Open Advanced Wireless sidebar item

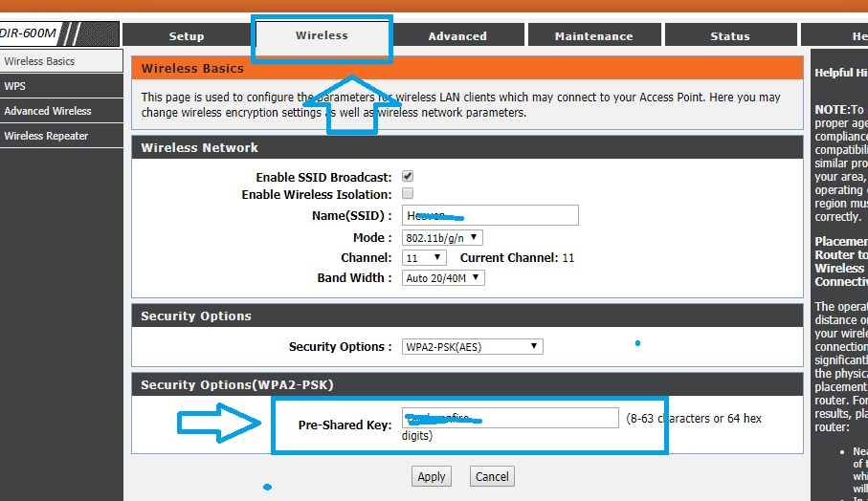click(x=48, y=111)
